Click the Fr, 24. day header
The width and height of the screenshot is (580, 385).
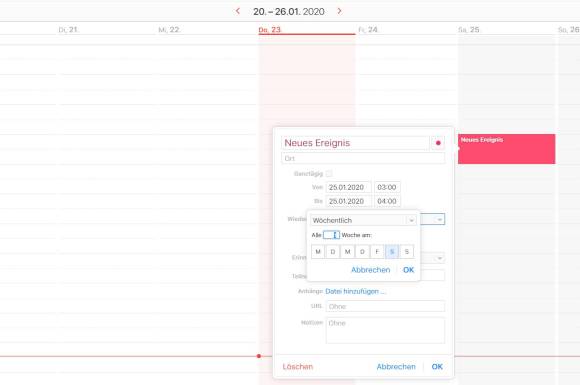368,30
